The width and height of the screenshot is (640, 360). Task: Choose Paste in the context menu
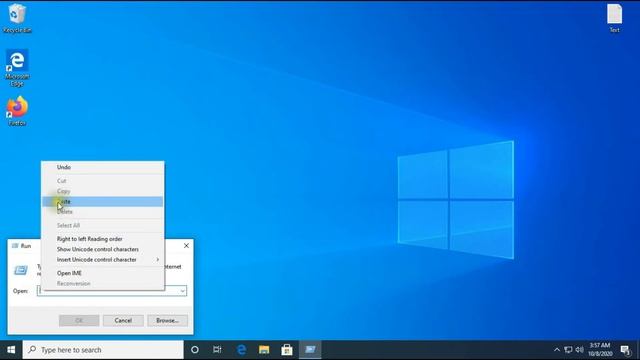click(102, 202)
